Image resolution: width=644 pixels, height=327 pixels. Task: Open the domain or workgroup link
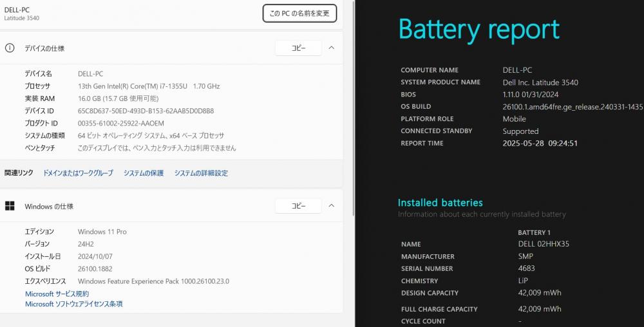[78, 173]
